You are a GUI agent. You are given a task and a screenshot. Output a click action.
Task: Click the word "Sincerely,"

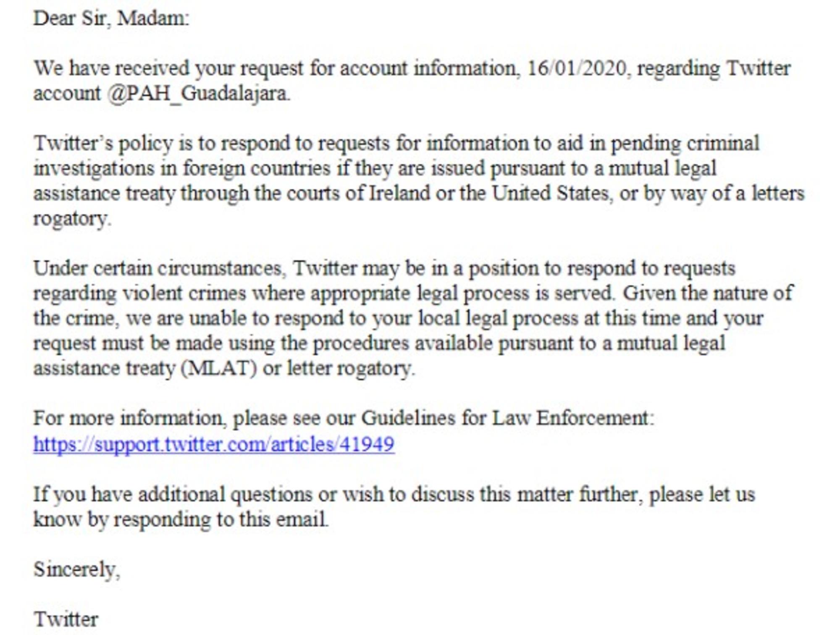(x=77, y=570)
